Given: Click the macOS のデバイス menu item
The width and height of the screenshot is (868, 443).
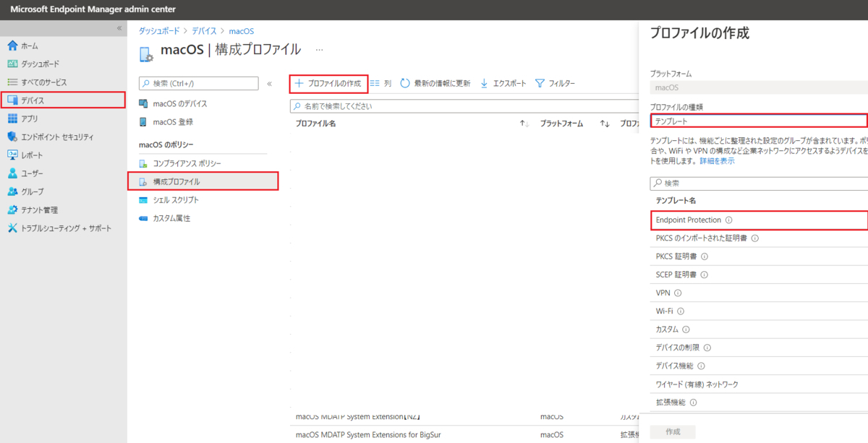Looking at the screenshot, I should 180,104.
